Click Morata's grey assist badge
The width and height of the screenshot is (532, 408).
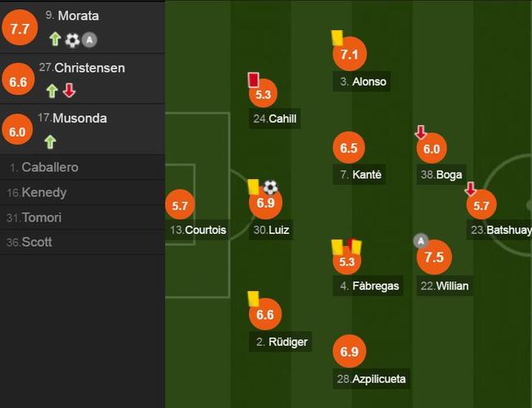[x=89, y=40]
